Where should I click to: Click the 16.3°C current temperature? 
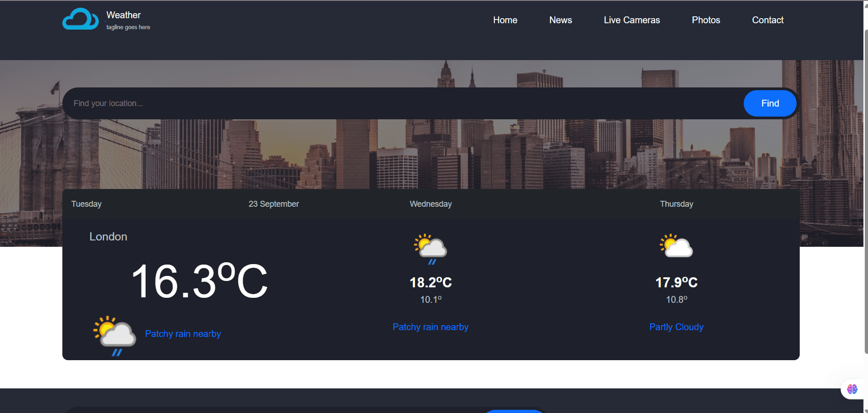(x=199, y=281)
